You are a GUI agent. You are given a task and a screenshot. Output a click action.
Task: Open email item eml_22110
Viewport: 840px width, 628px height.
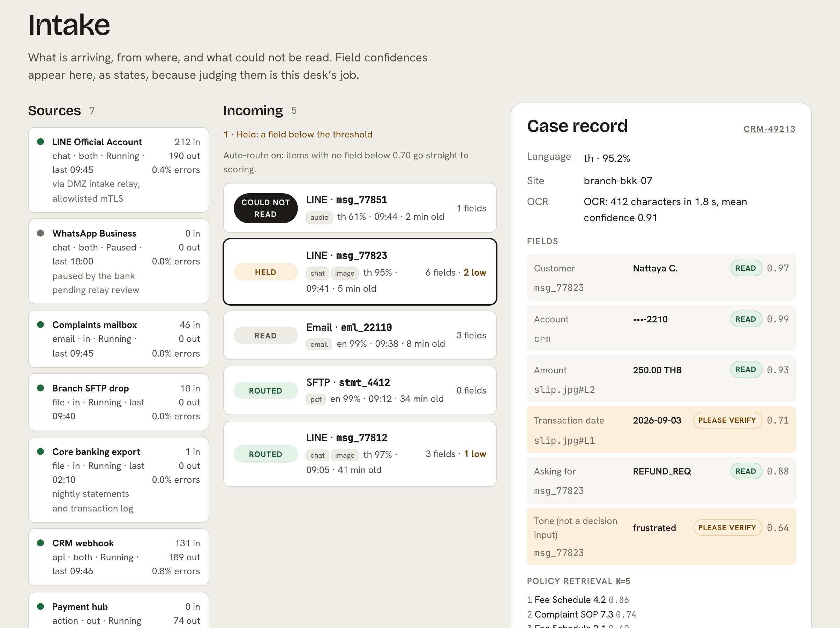point(360,335)
